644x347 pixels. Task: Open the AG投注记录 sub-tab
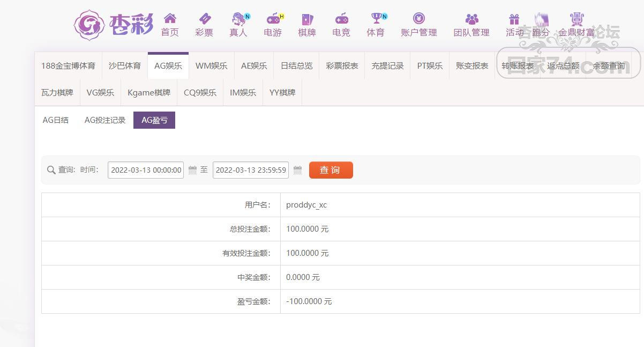[105, 120]
